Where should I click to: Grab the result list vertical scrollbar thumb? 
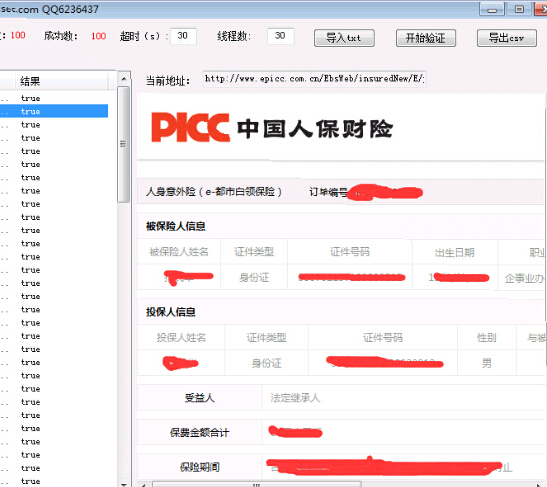click(123, 144)
